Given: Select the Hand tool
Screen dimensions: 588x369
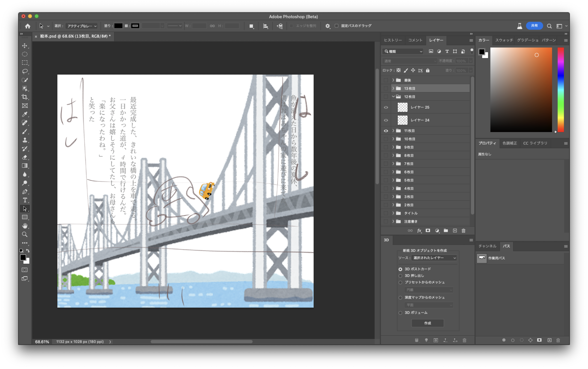Looking at the screenshot, I should [x=25, y=226].
